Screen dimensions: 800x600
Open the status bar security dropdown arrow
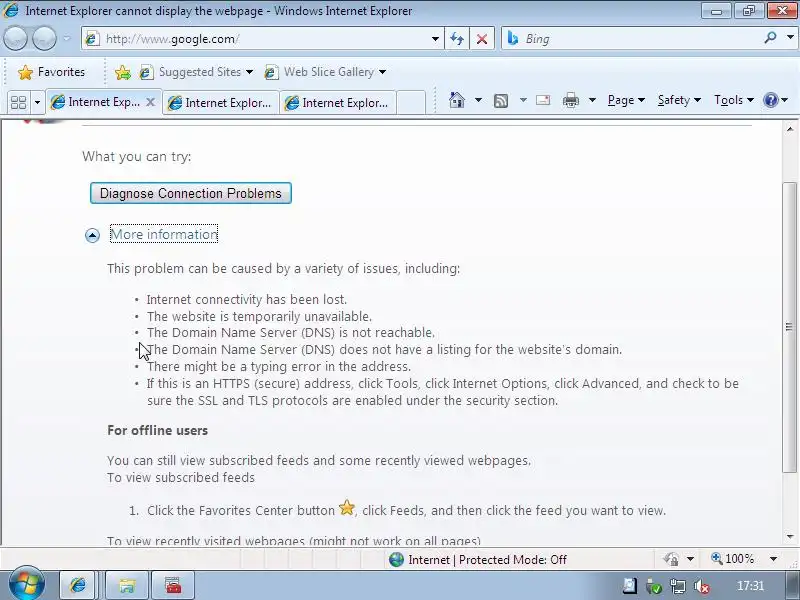click(690, 559)
